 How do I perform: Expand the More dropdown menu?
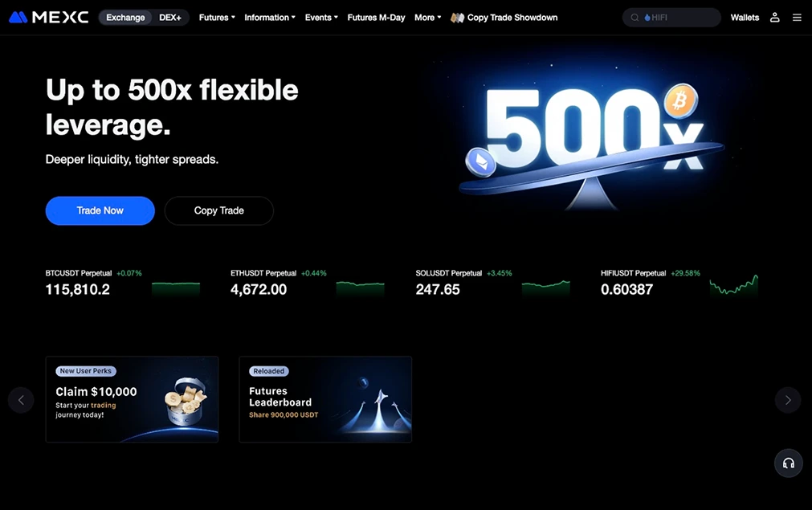[428, 18]
